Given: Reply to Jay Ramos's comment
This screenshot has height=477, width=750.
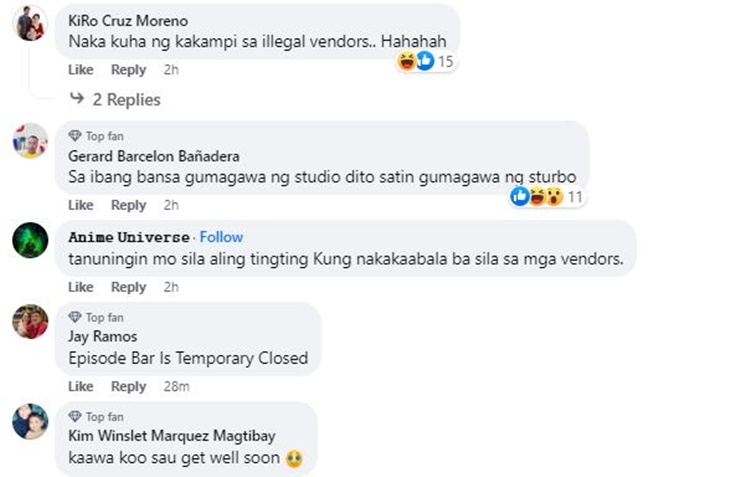Looking at the screenshot, I should pos(128,387).
